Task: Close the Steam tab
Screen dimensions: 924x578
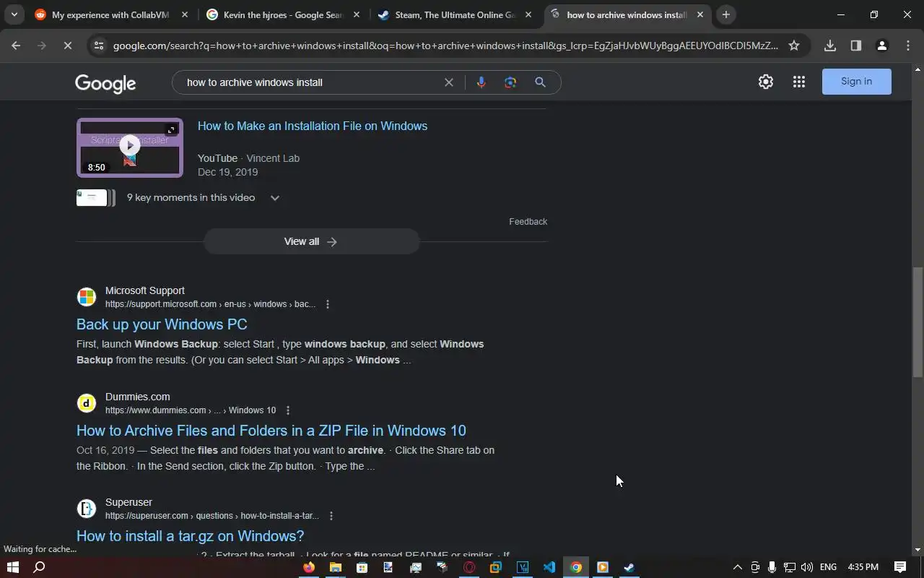Action: click(x=528, y=14)
